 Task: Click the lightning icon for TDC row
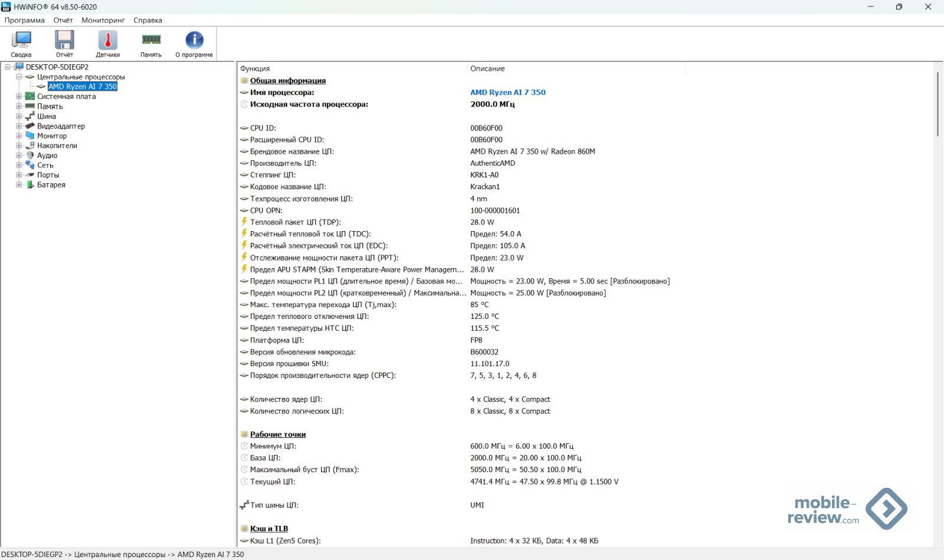pyautogui.click(x=244, y=233)
